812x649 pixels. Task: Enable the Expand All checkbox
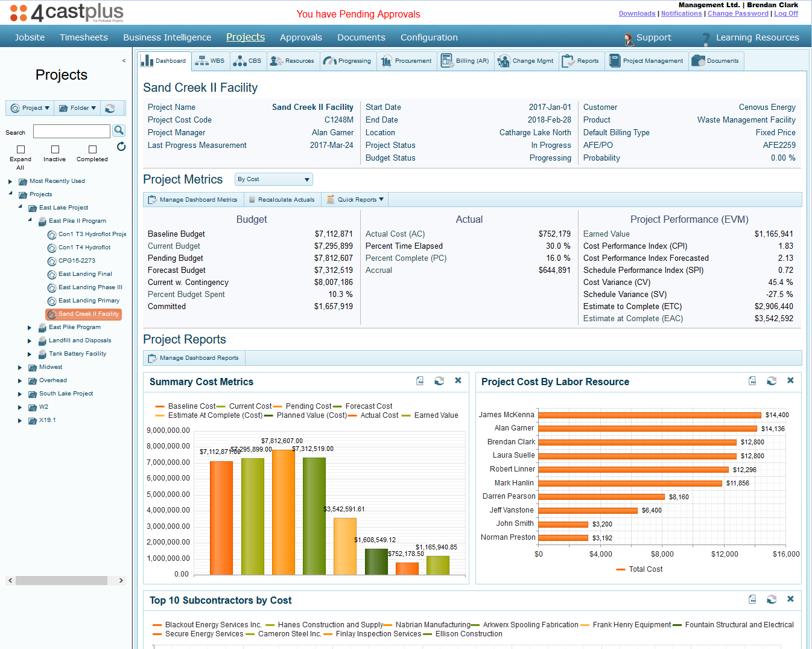pyautogui.click(x=21, y=149)
